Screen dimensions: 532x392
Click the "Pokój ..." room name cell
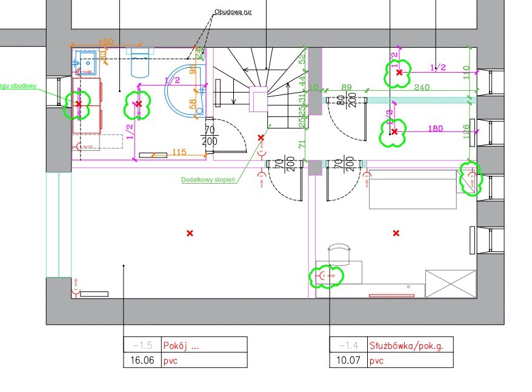204,345
